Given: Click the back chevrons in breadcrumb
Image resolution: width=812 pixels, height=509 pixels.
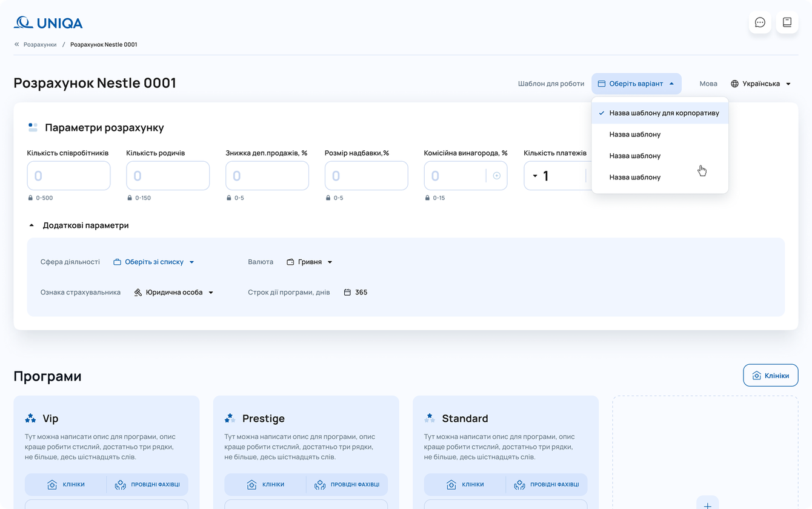Looking at the screenshot, I should point(17,44).
